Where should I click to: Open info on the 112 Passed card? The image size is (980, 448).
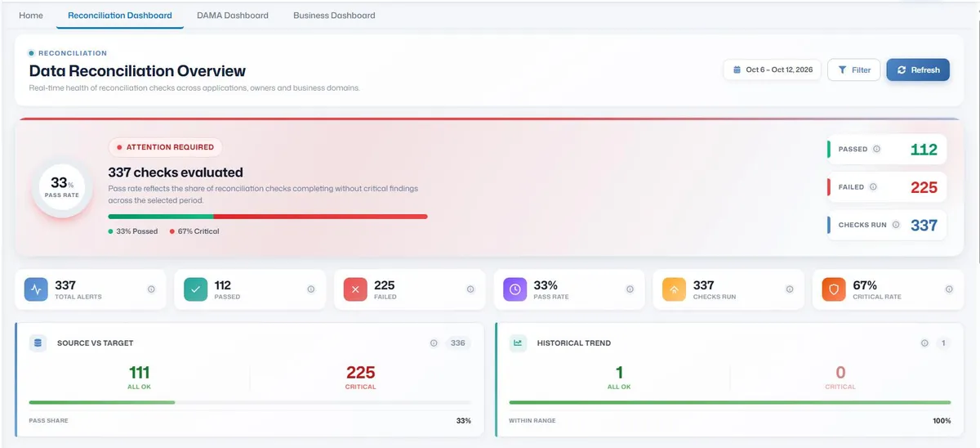(x=310, y=289)
